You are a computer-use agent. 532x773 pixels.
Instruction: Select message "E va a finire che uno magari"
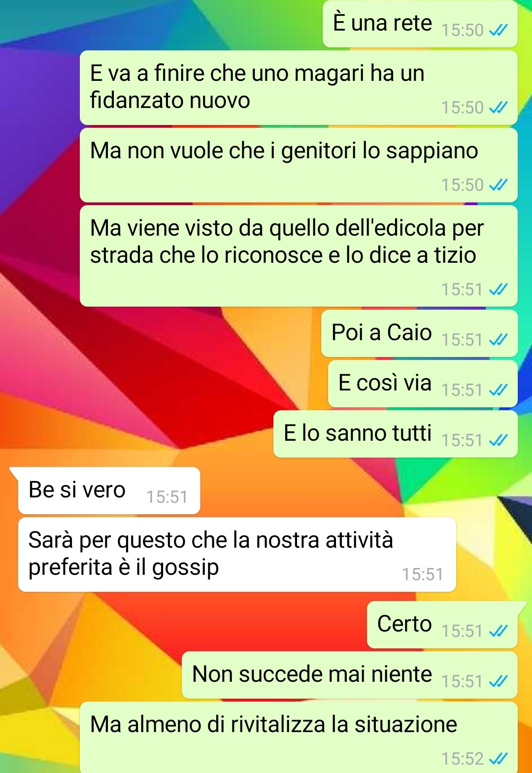(299, 88)
